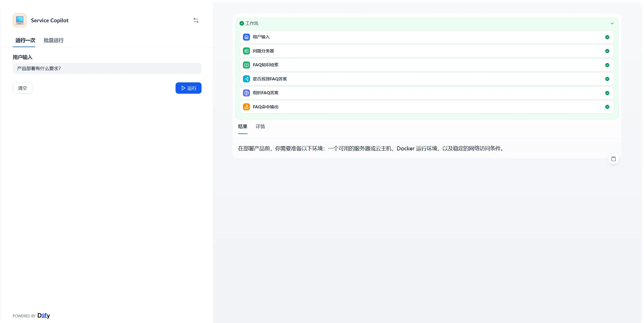
Task: Click the 用户输入 field label on left panel
Action: pyautogui.click(x=23, y=57)
